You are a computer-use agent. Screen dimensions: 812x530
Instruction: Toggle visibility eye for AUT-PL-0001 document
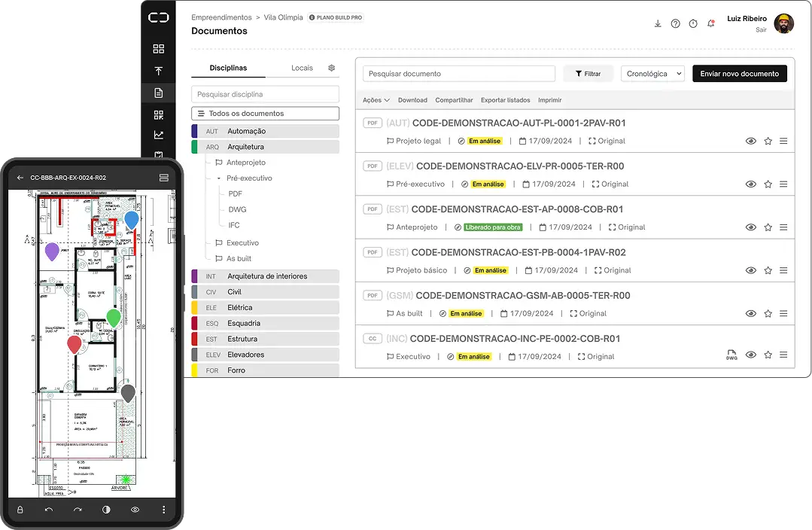[750, 141]
